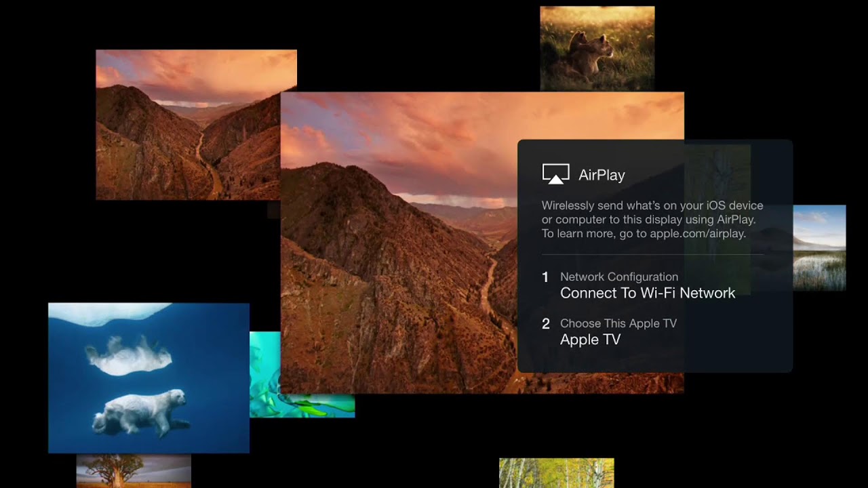Click the Network Configuration label
The height and width of the screenshot is (488, 868).
pyautogui.click(x=619, y=277)
